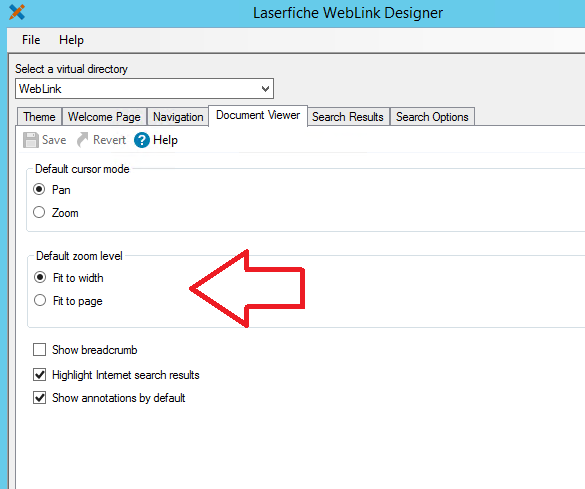Viewport: 585px width, 489px height.
Task: Choose Fit to page zoom level
Action: point(40,300)
